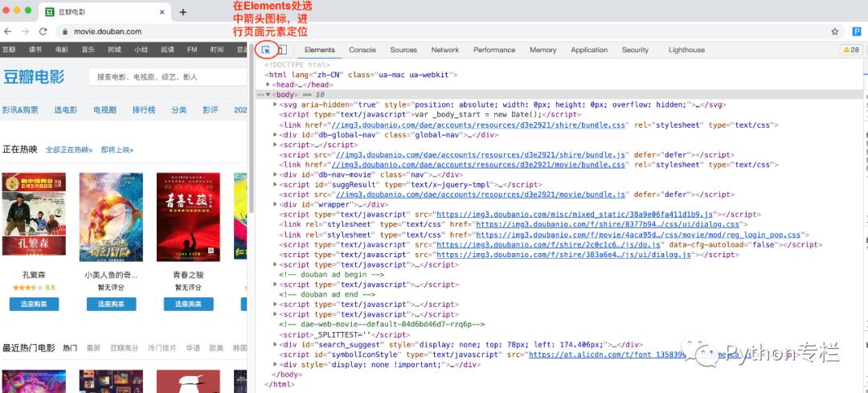Go back with the browser back arrow
The width and height of the screenshot is (868, 393).
click(8, 31)
